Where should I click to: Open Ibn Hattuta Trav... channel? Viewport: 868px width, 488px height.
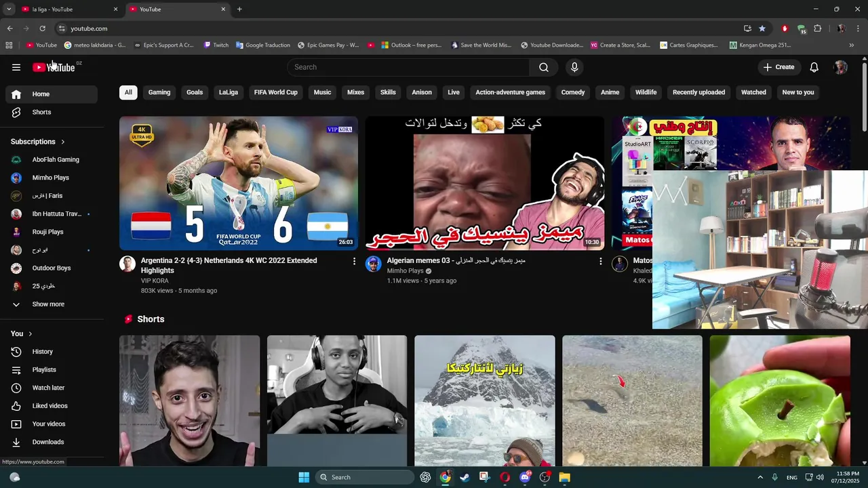52,213
